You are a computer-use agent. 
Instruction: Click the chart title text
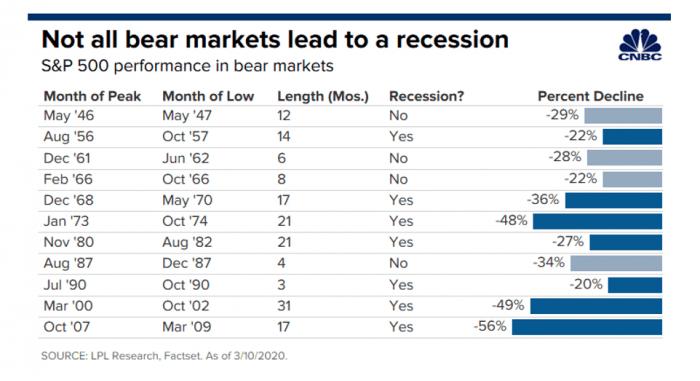tap(275, 40)
